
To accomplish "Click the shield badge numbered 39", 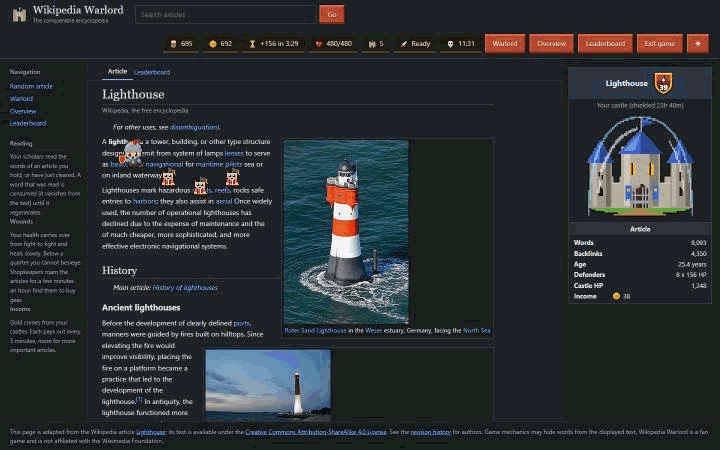I will point(663,83).
